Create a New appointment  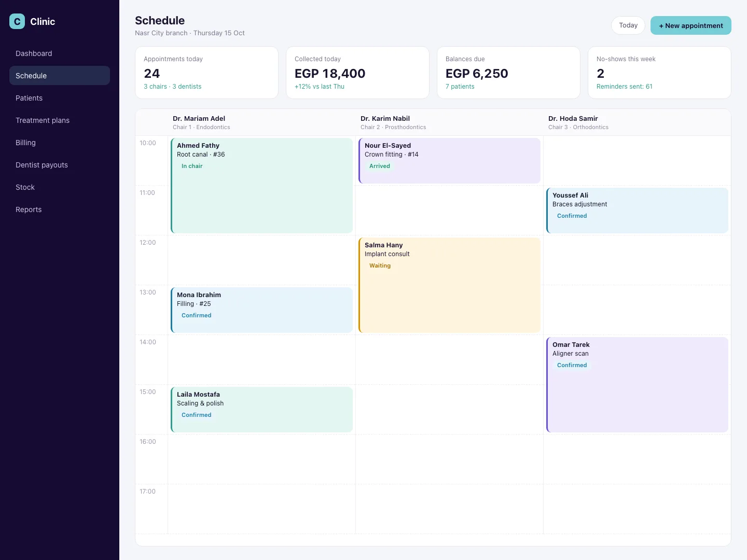pos(691,25)
